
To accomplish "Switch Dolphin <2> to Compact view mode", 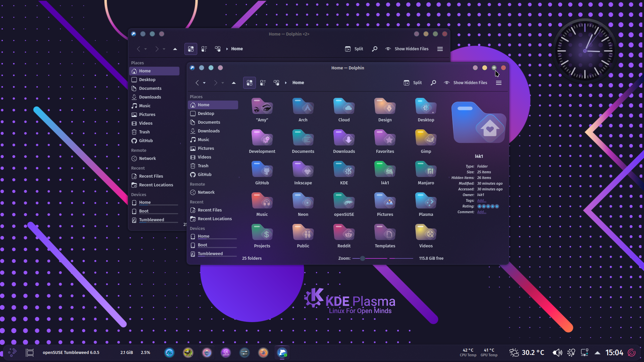I will point(204,49).
